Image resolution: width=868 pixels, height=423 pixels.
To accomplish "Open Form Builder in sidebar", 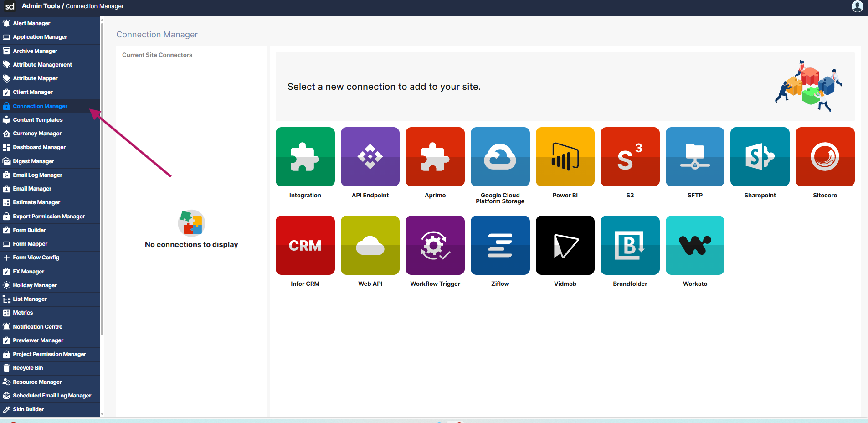I will (x=50, y=230).
